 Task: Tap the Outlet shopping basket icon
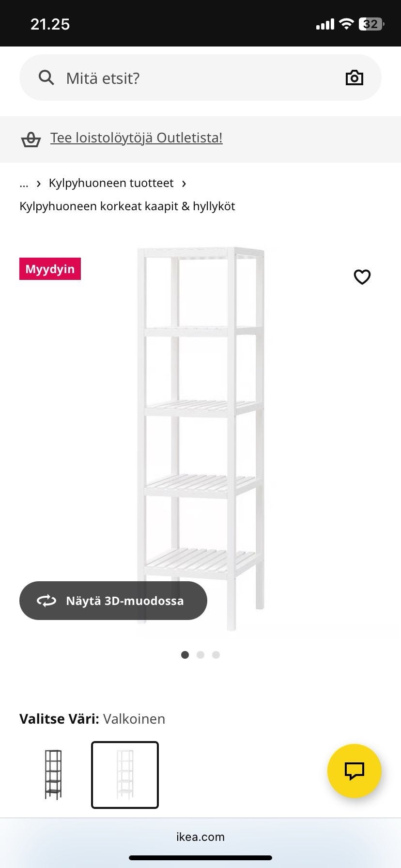31,139
